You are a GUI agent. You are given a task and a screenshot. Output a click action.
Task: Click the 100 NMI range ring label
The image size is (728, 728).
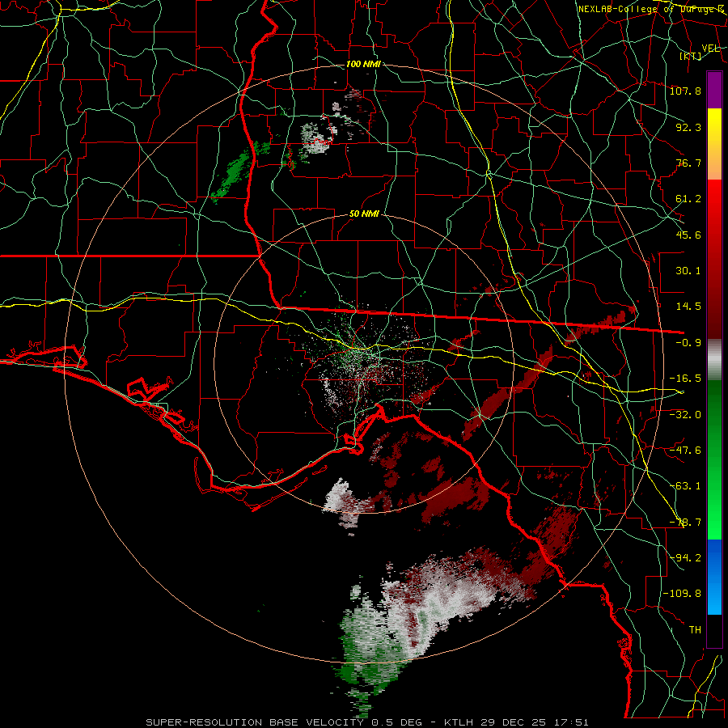click(x=363, y=64)
